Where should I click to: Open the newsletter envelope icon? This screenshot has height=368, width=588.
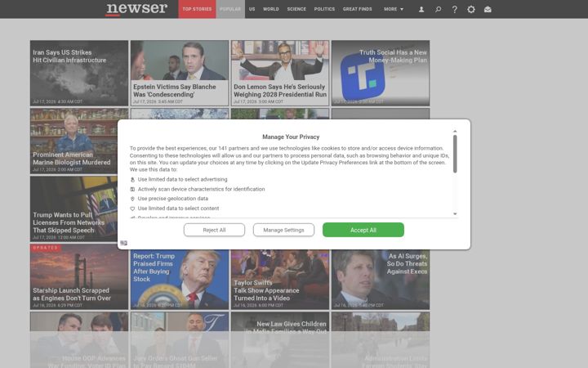(x=488, y=9)
